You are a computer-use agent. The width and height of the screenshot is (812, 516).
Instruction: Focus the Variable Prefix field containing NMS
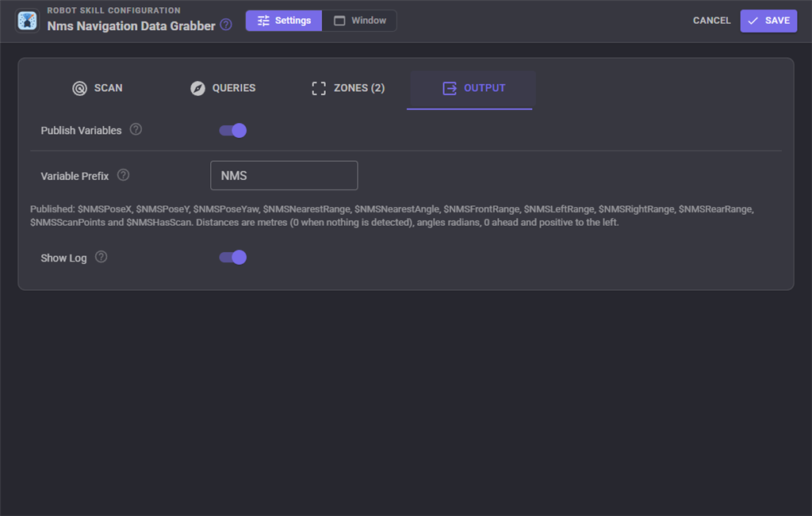pos(284,175)
